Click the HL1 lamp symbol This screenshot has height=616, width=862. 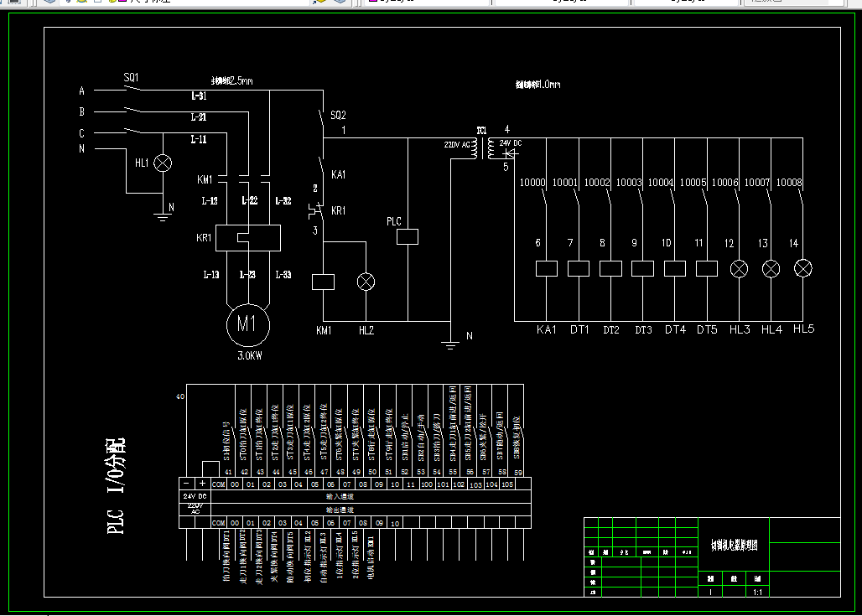click(163, 163)
